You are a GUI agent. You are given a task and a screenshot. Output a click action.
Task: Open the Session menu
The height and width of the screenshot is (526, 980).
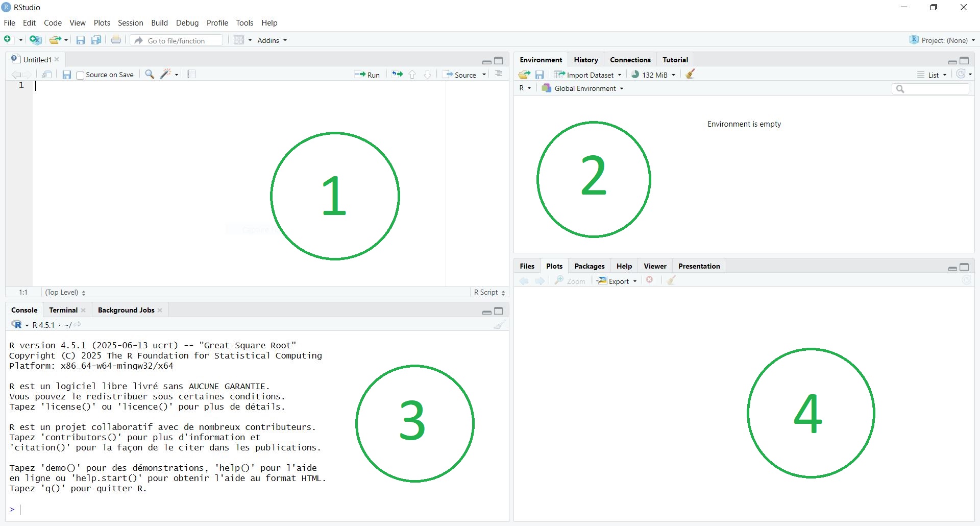(x=131, y=23)
